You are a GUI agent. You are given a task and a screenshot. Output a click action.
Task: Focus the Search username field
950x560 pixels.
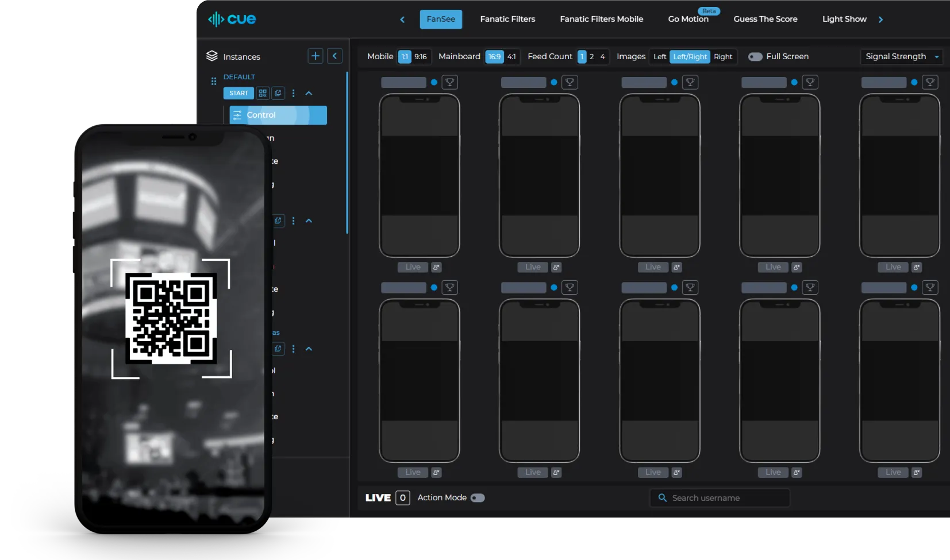tap(720, 498)
